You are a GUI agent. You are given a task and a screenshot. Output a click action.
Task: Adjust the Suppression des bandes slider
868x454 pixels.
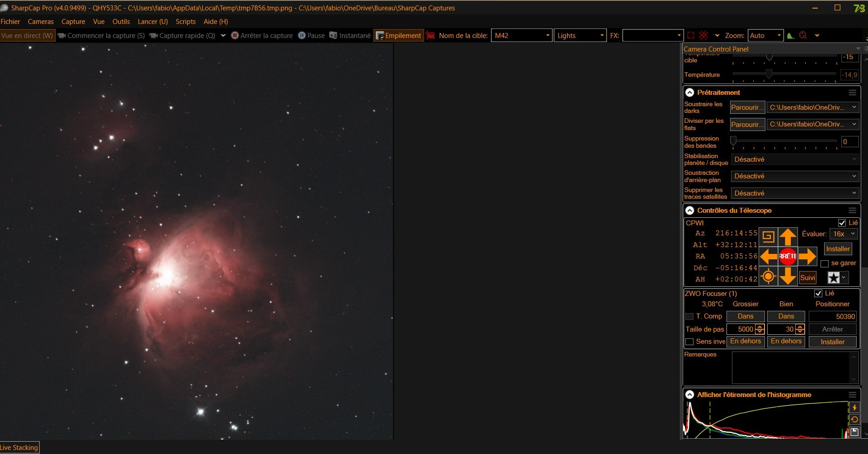pos(784,141)
